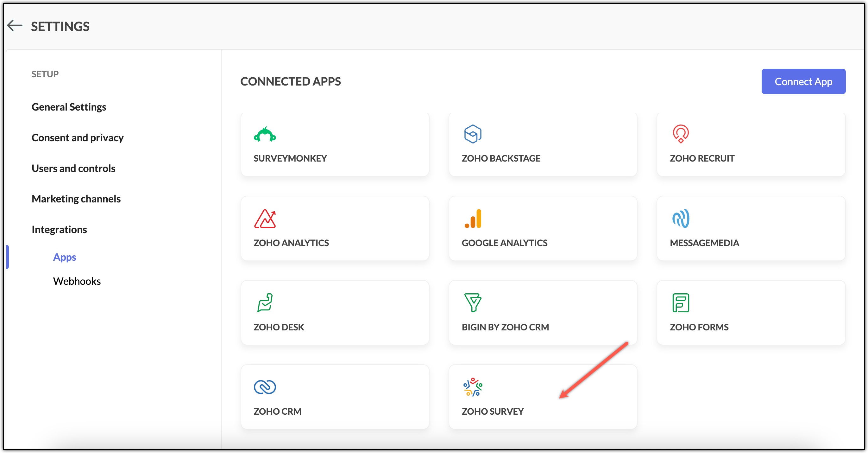Click the Bigin funnel icon
This screenshot has width=868, height=453.
473,303
